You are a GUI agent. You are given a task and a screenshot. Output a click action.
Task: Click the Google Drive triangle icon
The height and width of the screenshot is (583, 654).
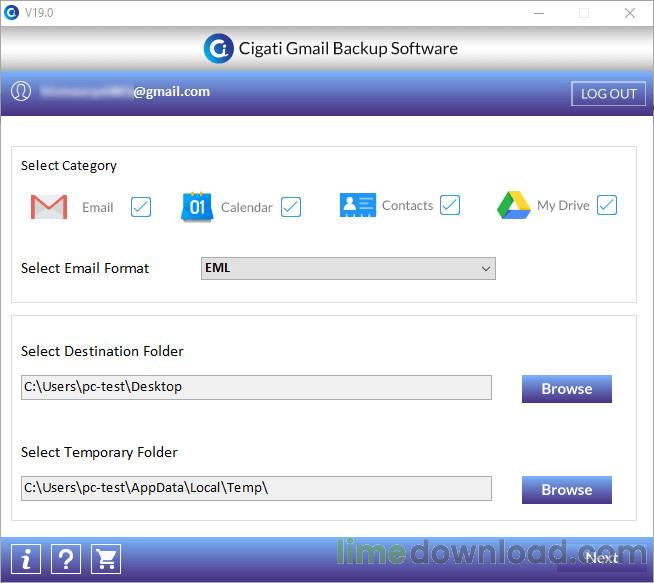[x=513, y=205]
